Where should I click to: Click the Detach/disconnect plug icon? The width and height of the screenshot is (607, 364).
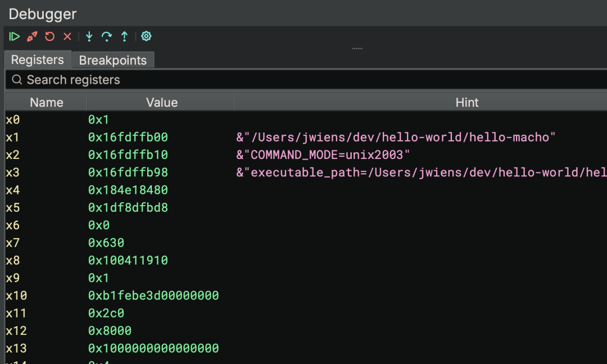[32, 37]
